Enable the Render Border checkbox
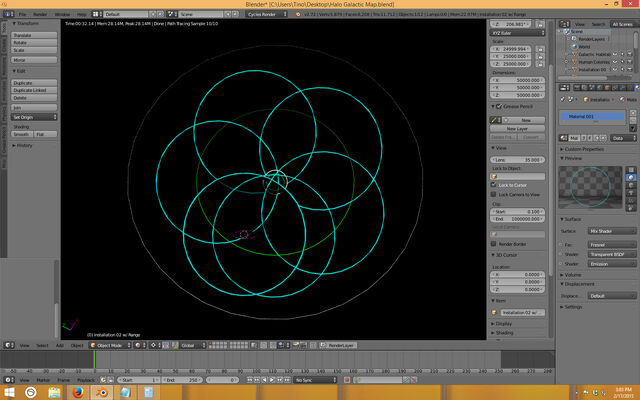 493,244
